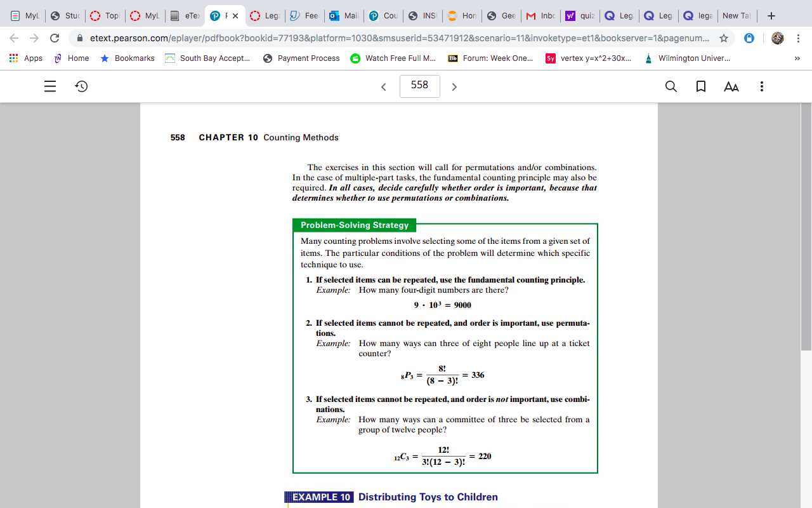Image resolution: width=812 pixels, height=508 pixels.
Task: Switch to the INS tab
Action: pos(422,16)
